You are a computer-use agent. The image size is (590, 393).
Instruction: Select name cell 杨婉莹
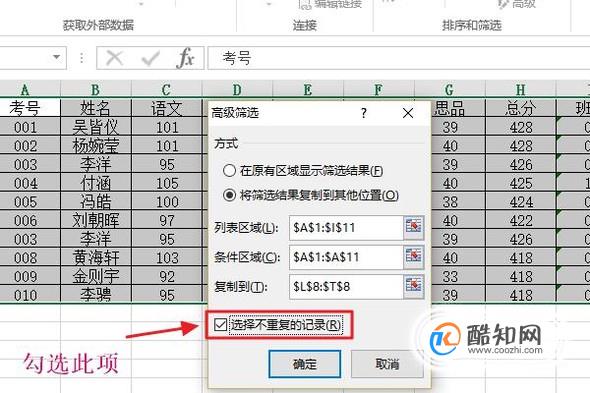(96, 146)
